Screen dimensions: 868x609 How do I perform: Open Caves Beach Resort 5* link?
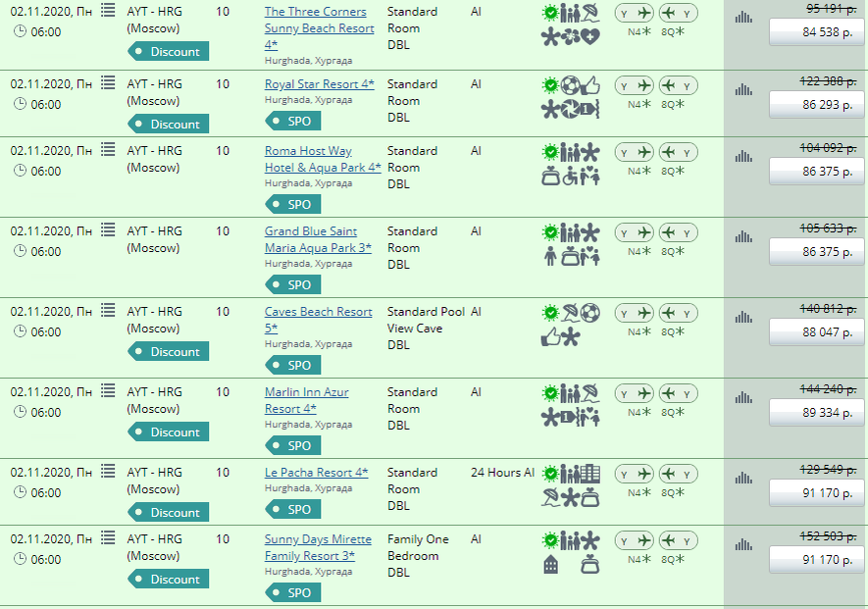coord(319,320)
